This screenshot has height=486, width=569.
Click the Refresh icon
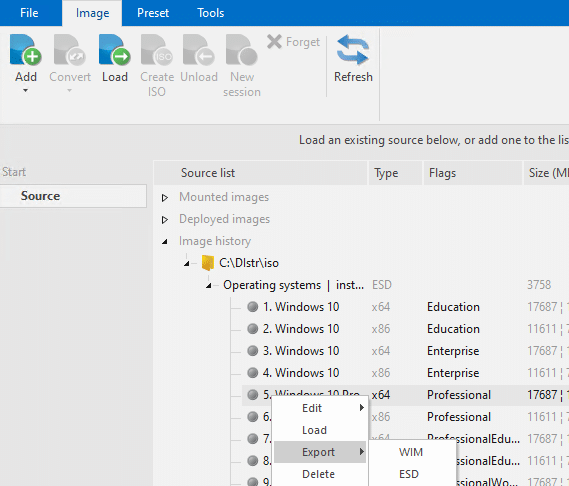pyautogui.click(x=353, y=50)
